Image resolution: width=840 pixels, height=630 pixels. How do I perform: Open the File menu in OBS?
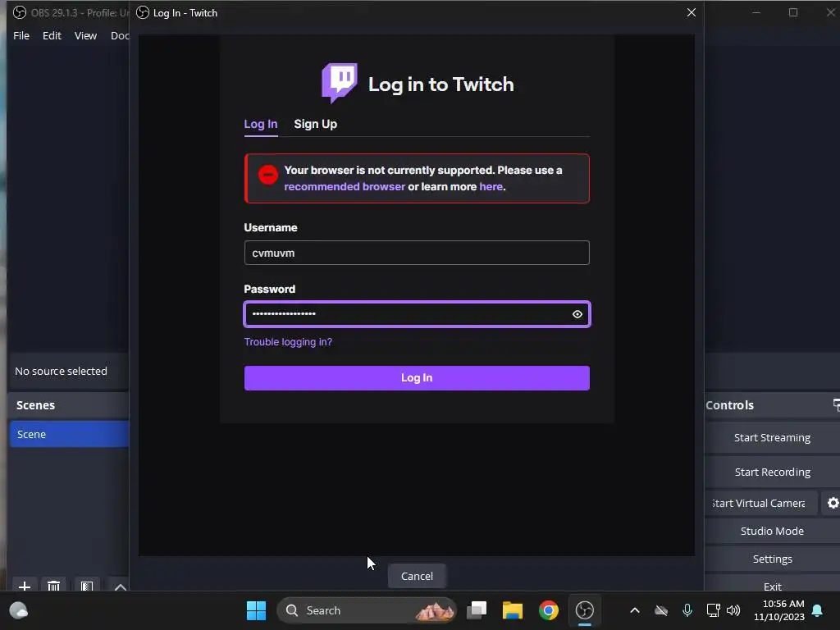click(21, 35)
